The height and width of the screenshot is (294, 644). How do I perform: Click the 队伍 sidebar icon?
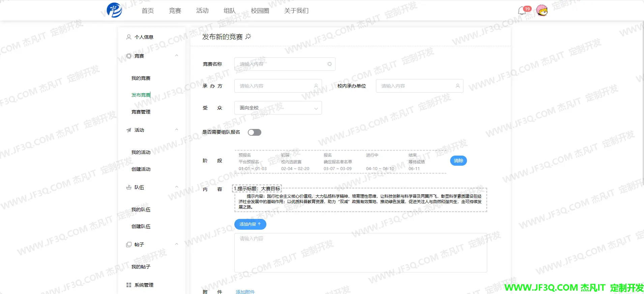click(x=129, y=187)
